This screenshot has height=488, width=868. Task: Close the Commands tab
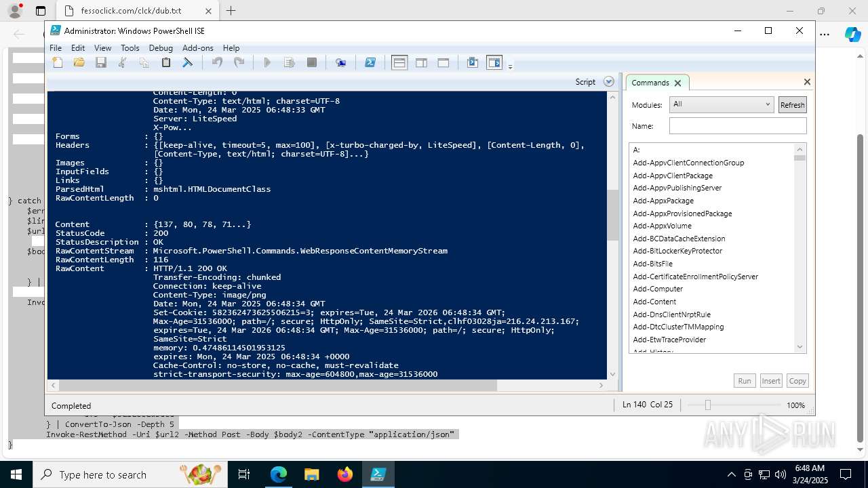click(x=677, y=83)
